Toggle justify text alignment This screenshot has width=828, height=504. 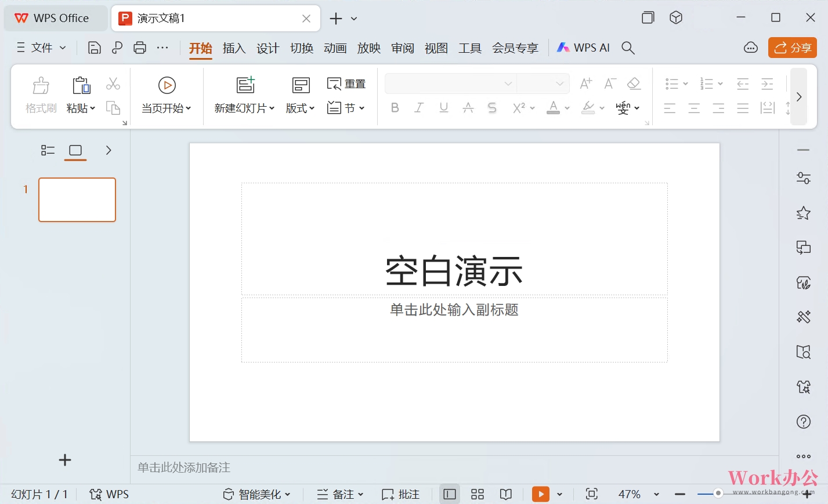pyautogui.click(x=743, y=108)
